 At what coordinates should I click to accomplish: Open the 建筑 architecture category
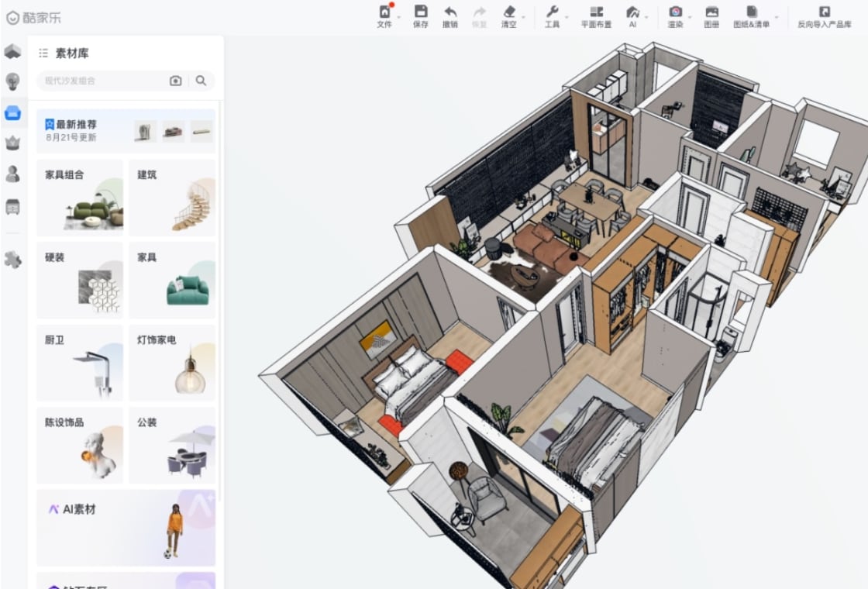point(172,198)
